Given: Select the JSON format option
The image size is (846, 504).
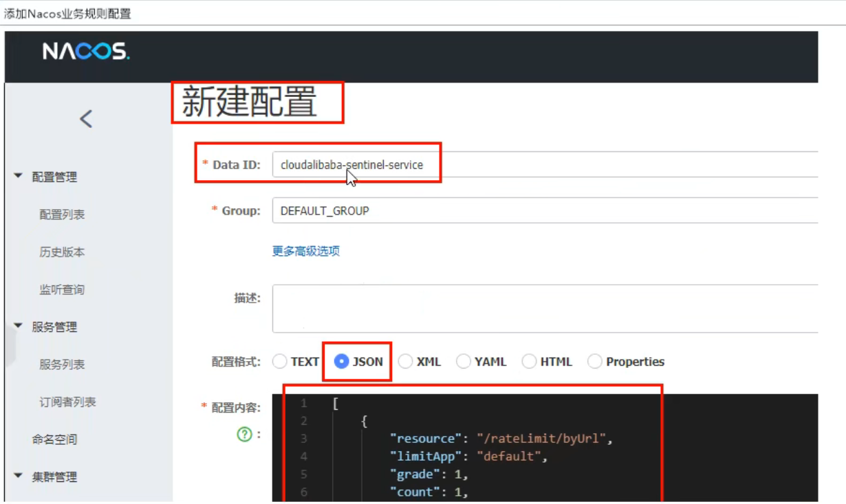Looking at the screenshot, I should click(342, 362).
